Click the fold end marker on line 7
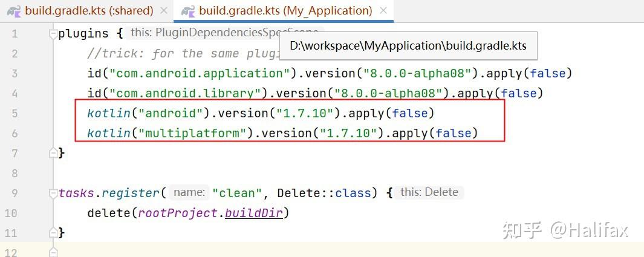Screen dimensions: 644x257 (53, 153)
